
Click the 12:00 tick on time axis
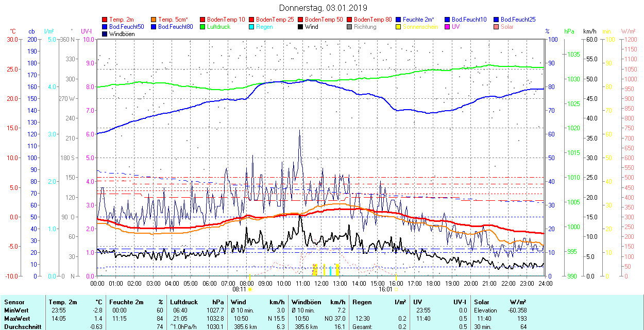321,283
